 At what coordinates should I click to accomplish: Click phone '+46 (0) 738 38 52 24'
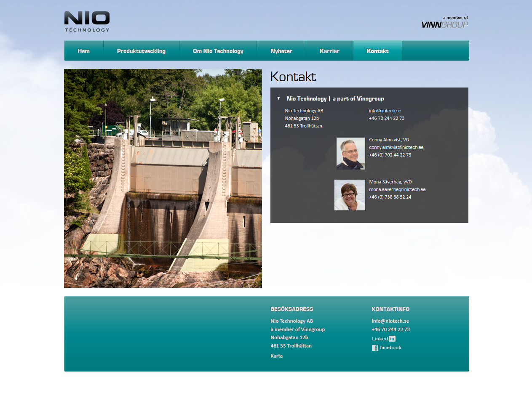click(390, 197)
